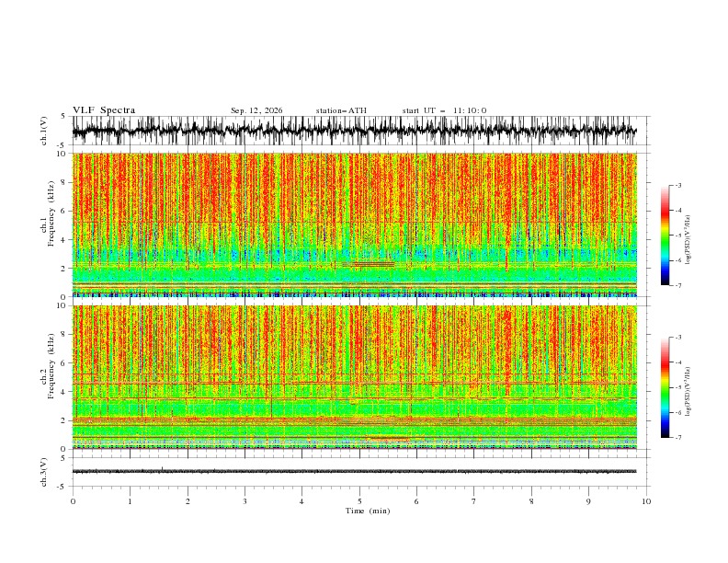Click the ch.2 spectrogram panel at 6 kHz
This screenshot has height=563, width=728.
(355, 362)
